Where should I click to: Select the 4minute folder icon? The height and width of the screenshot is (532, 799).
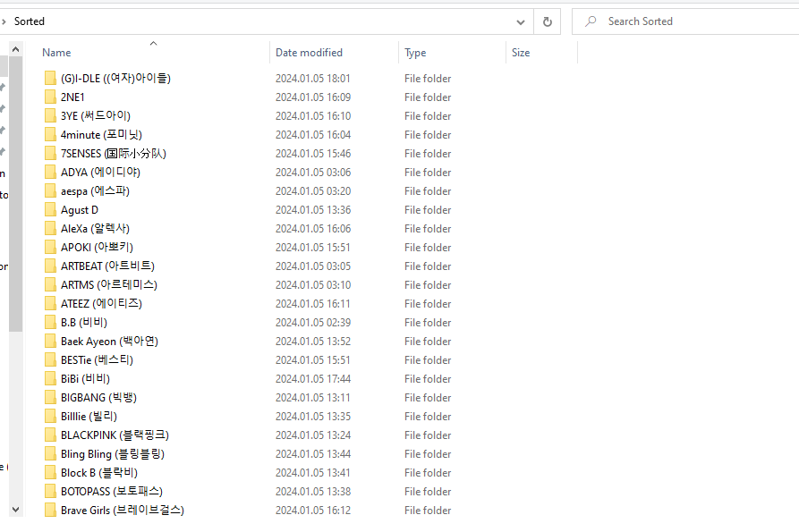point(50,135)
